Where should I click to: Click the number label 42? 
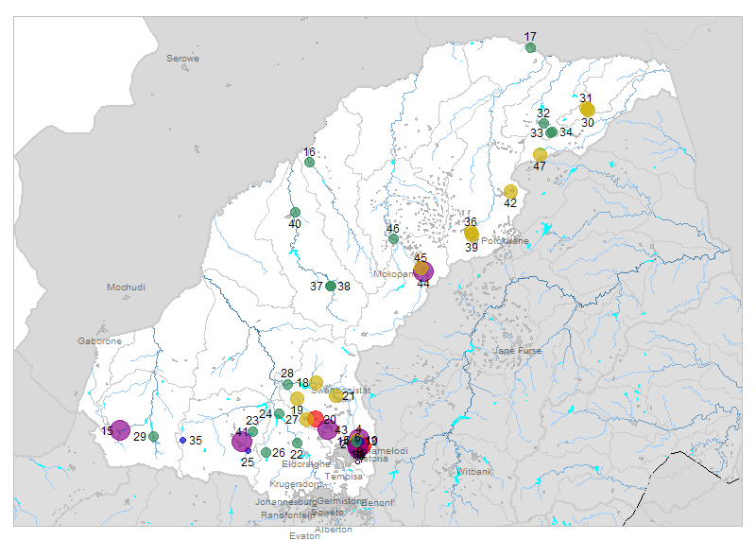(510, 203)
